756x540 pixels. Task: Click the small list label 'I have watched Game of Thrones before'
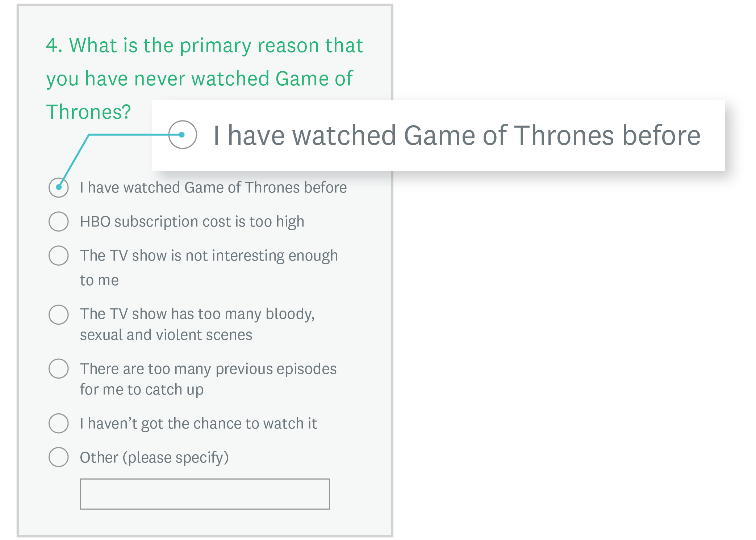[x=213, y=187]
